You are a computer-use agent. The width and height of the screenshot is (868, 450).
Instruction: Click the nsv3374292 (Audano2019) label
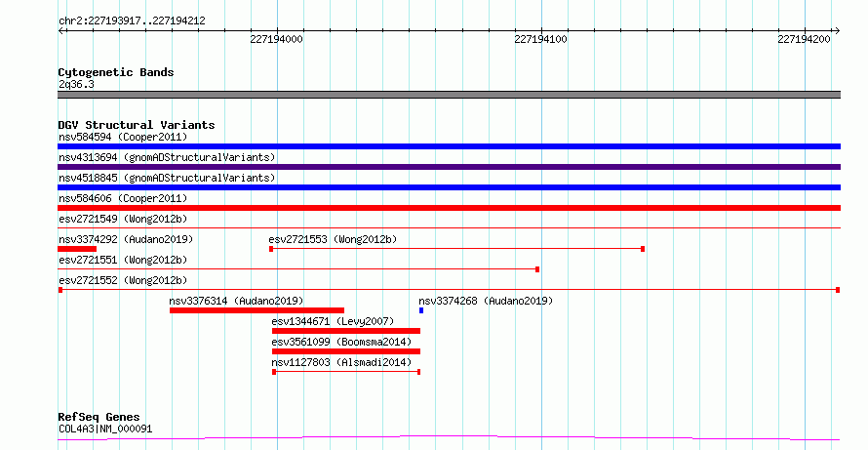click(x=126, y=239)
